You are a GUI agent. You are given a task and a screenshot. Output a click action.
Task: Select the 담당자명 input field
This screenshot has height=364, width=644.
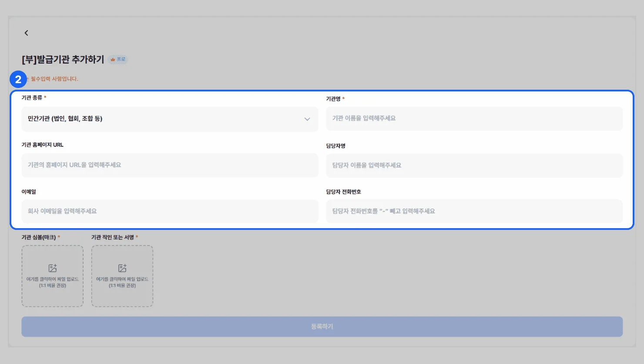click(474, 165)
